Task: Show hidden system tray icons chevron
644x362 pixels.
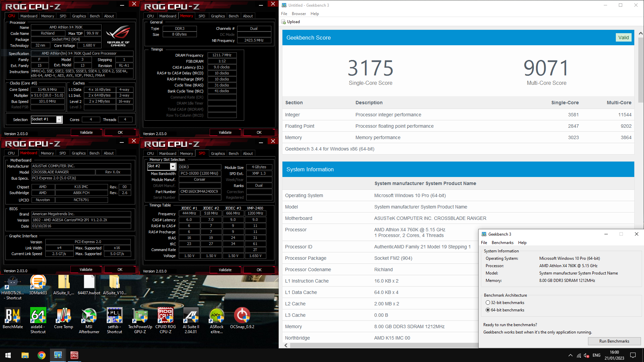Action: point(571,355)
